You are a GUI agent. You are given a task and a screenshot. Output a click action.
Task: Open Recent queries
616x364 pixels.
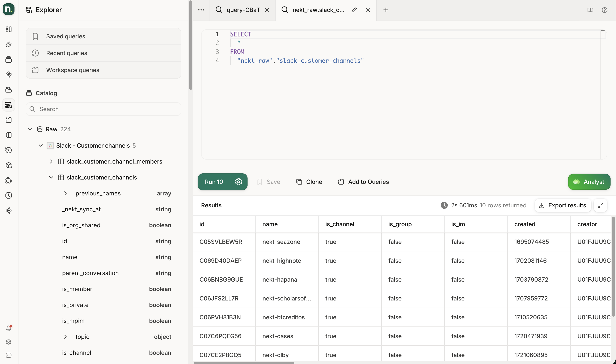click(x=104, y=53)
